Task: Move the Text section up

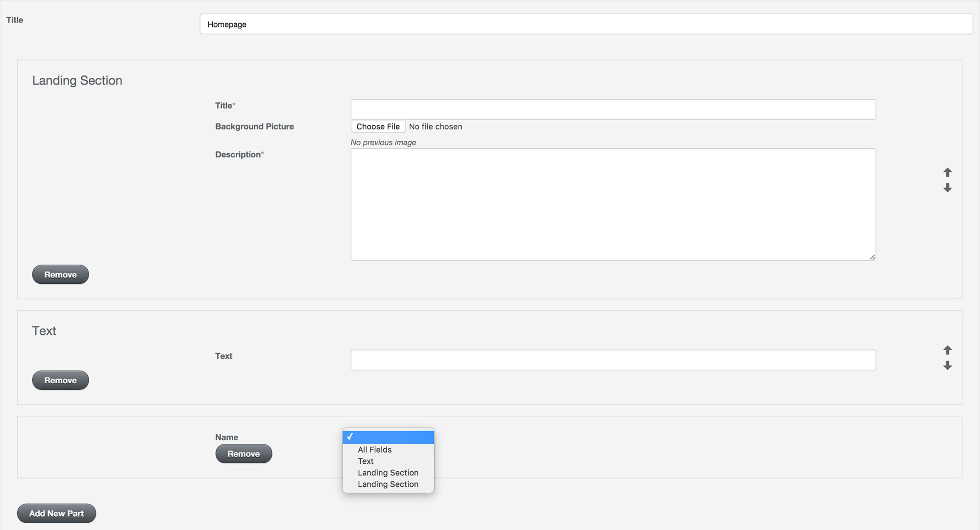Action: [x=948, y=350]
